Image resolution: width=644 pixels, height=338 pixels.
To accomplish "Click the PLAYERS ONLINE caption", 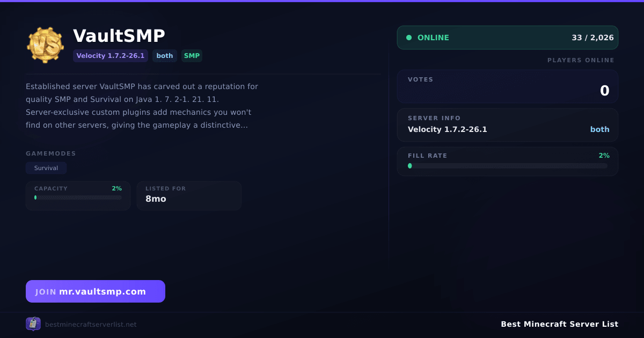I will [581, 60].
